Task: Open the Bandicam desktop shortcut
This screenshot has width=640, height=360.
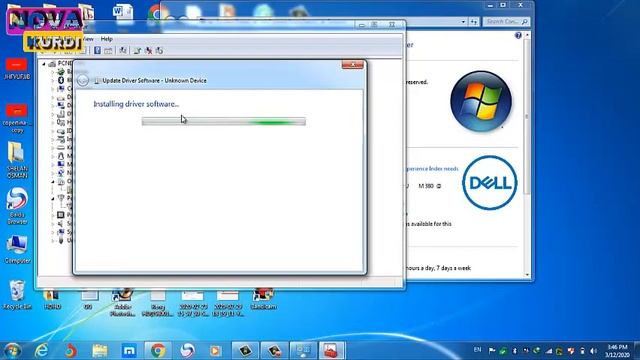Action: tap(263, 299)
